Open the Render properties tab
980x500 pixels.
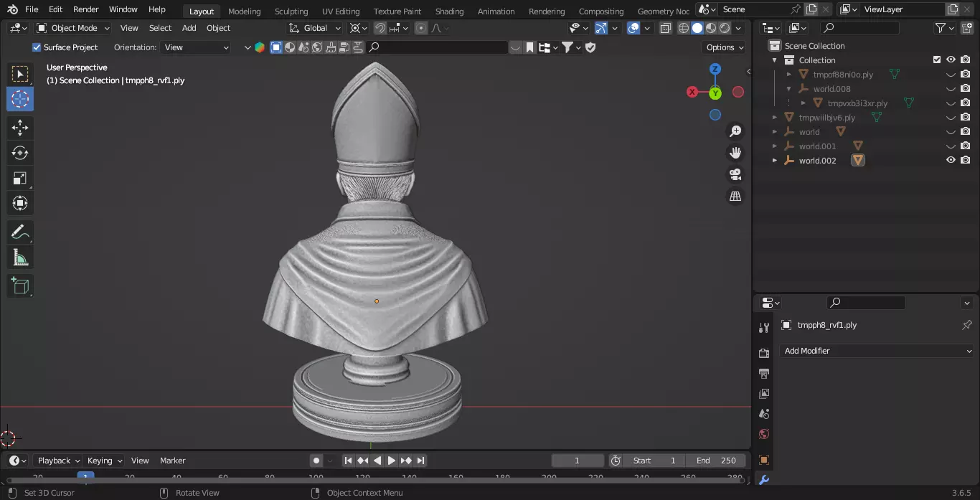(x=764, y=354)
